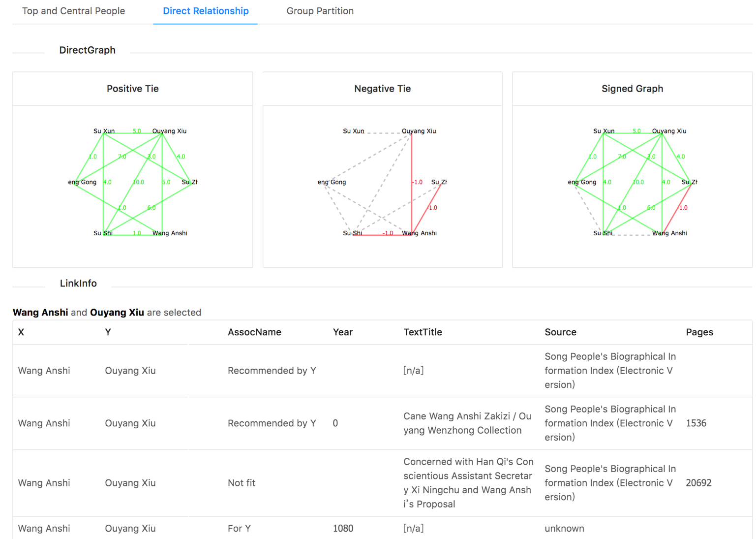Screen dimensions: 756x539
Task: Select the row with year 1080
Action: (x=383, y=528)
